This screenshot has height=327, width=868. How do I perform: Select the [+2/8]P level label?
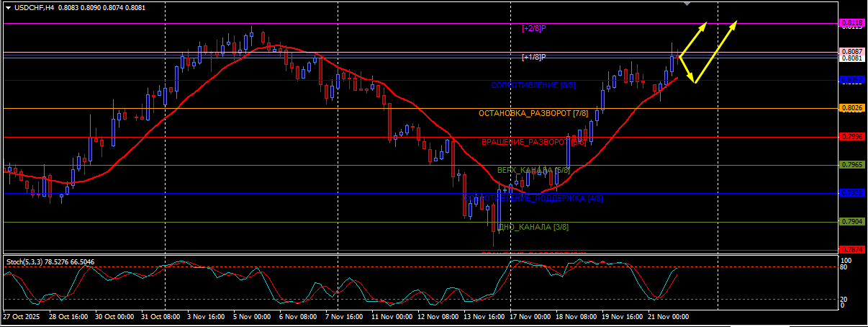(534, 28)
